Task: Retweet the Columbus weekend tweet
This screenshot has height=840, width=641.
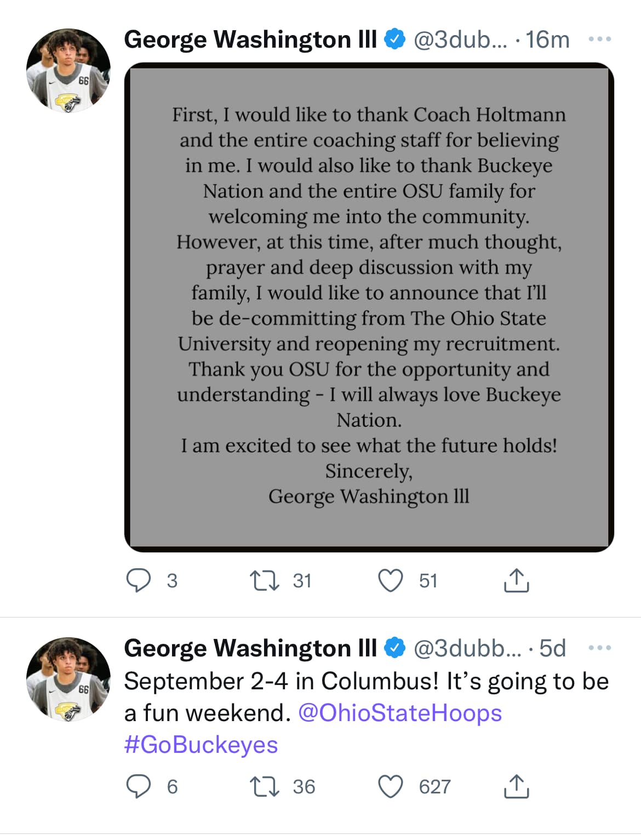Action: (x=265, y=786)
